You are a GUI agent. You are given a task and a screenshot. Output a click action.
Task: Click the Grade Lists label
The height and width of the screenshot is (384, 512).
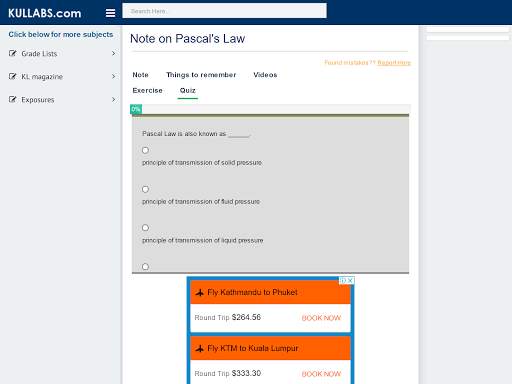(39, 54)
